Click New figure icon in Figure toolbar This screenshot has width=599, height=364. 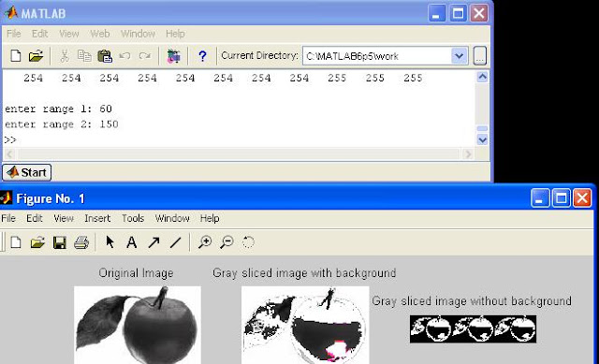click(x=16, y=242)
